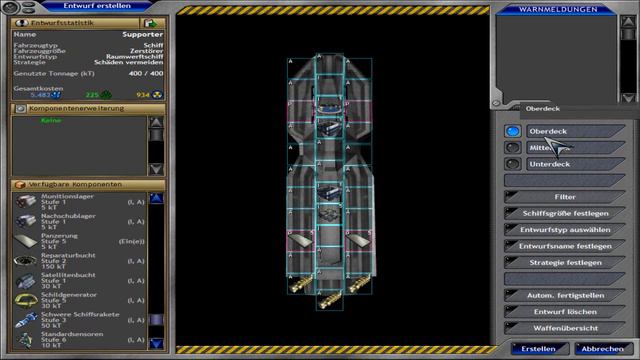Choose the Satellitenbucht component icon
Image resolution: width=640 pixels, height=360 pixels.
(x=26, y=281)
